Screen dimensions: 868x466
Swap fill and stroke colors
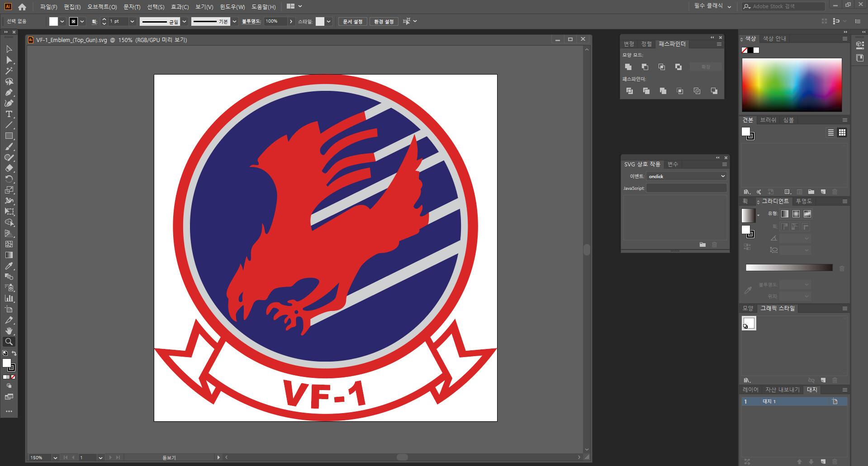tap(14, 353)
